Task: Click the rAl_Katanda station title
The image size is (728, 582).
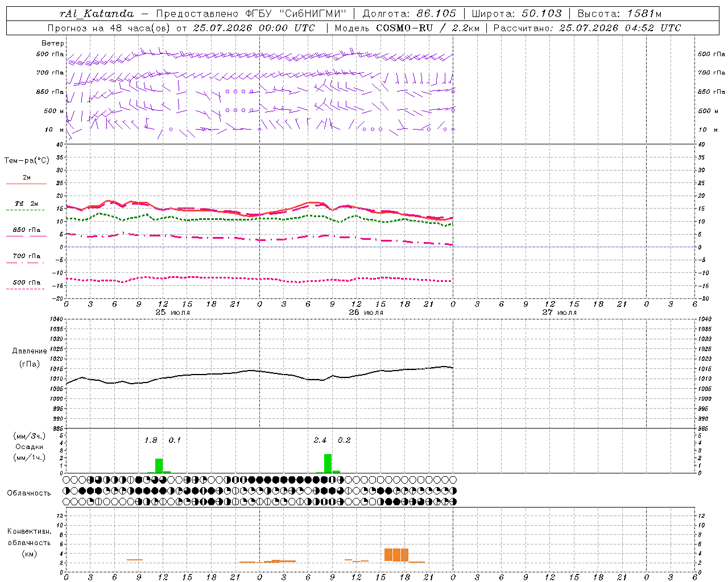Action: [x=97, y=14]
